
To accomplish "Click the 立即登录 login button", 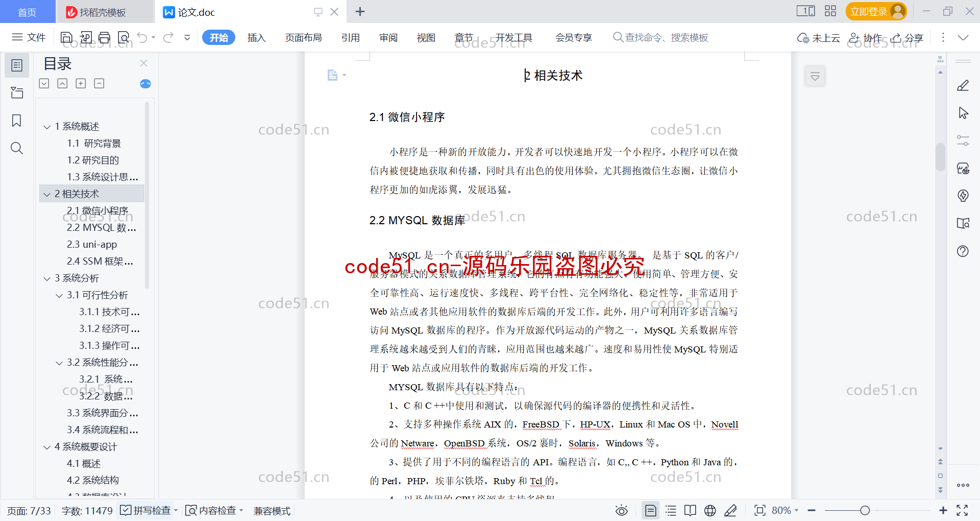I will click(x=876, y=11).
